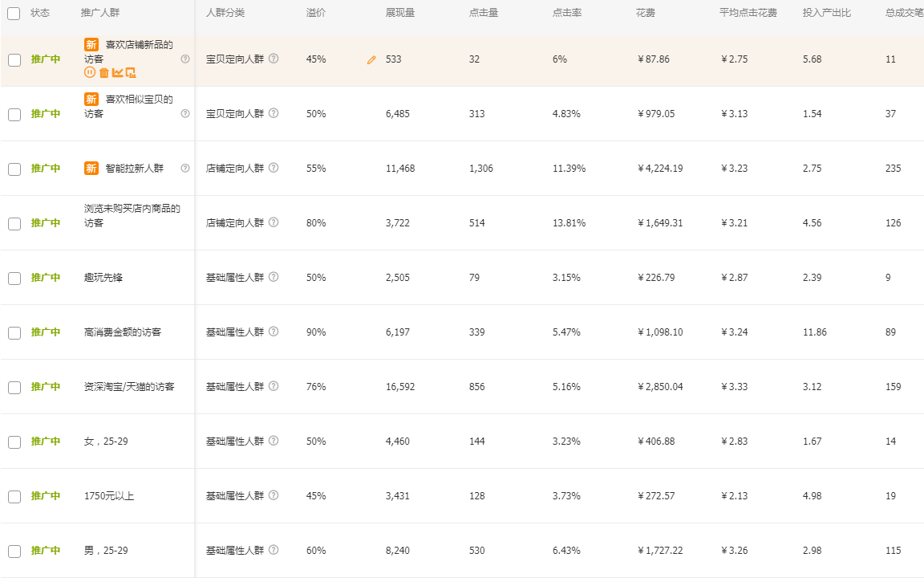Delete the 喜欢店铺新品的访客 audience with trash icon
This screenshot has width=924, height=578.
[x=103, y=72]
